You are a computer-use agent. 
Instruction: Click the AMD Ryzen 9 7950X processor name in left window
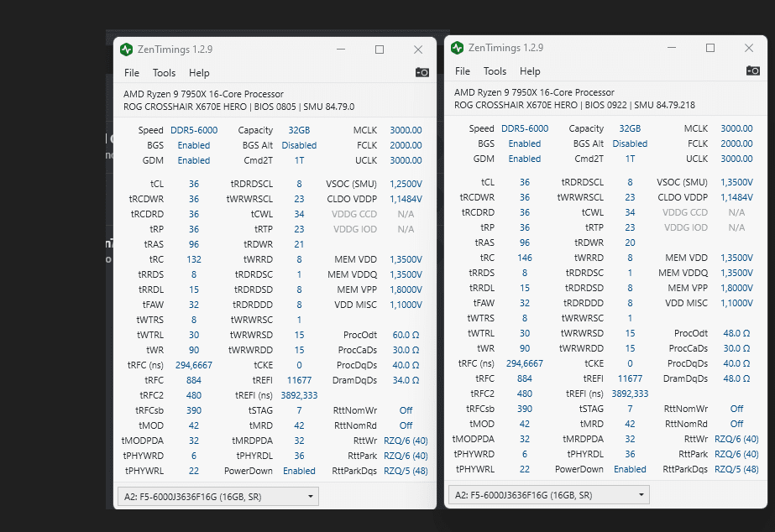pos(203,94)
